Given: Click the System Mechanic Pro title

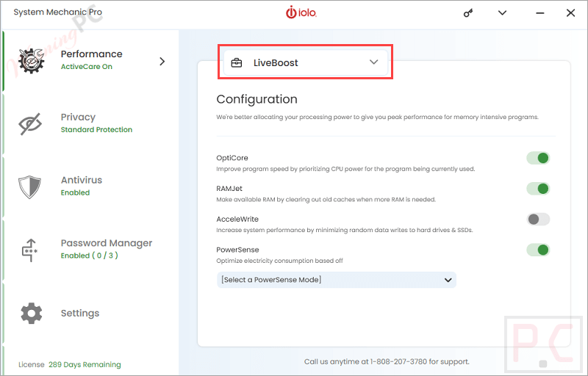Looking at the screenshot, I should tap(58, 12).
